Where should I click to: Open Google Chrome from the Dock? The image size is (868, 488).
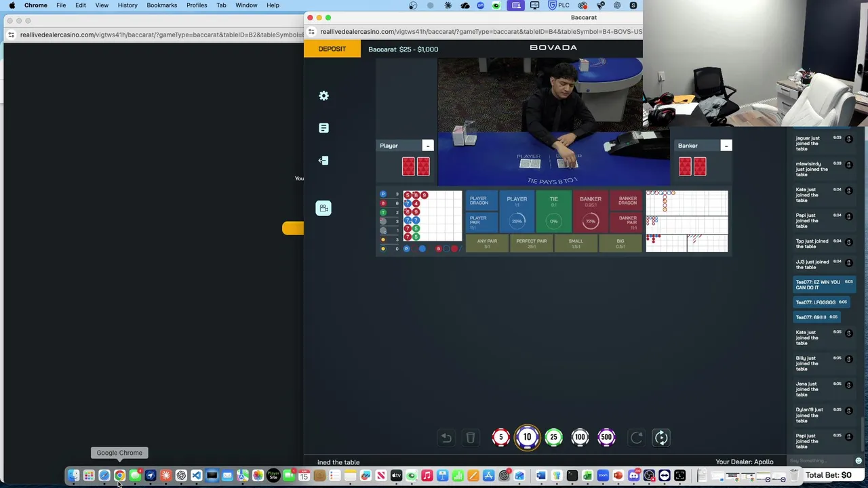[119, 476]
